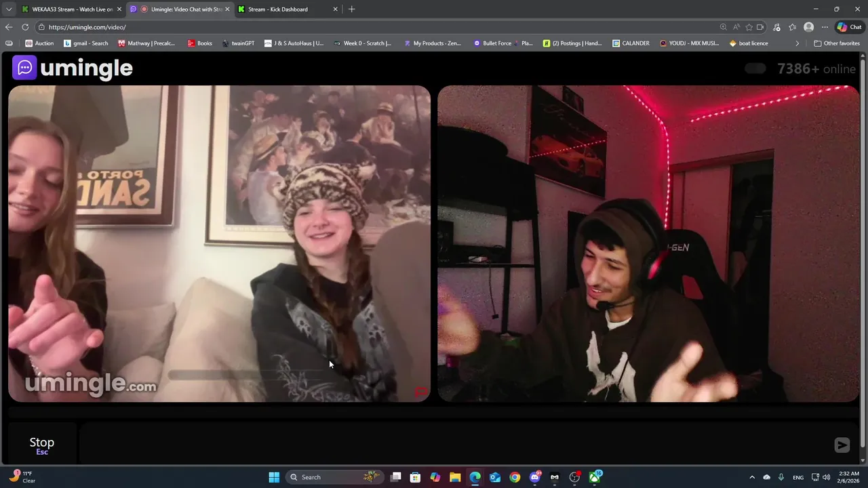
Task: Open Read aloud in address bar
Action: pos(736,27)
